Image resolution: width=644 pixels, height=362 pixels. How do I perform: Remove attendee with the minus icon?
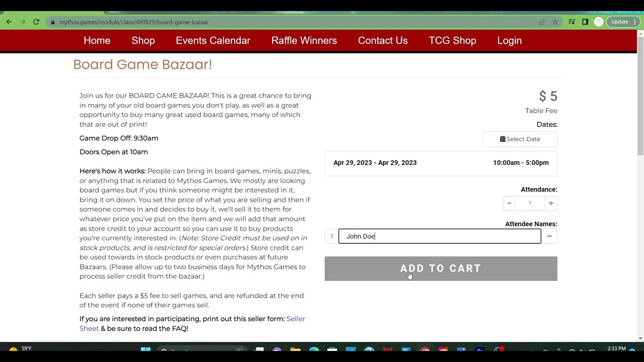(x=549, y=236)
